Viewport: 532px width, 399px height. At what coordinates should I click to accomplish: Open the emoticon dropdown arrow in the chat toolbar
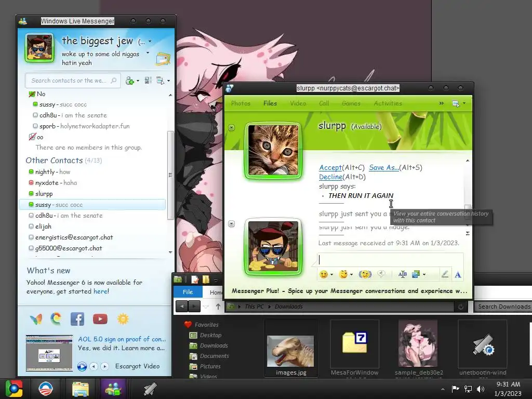331,274
